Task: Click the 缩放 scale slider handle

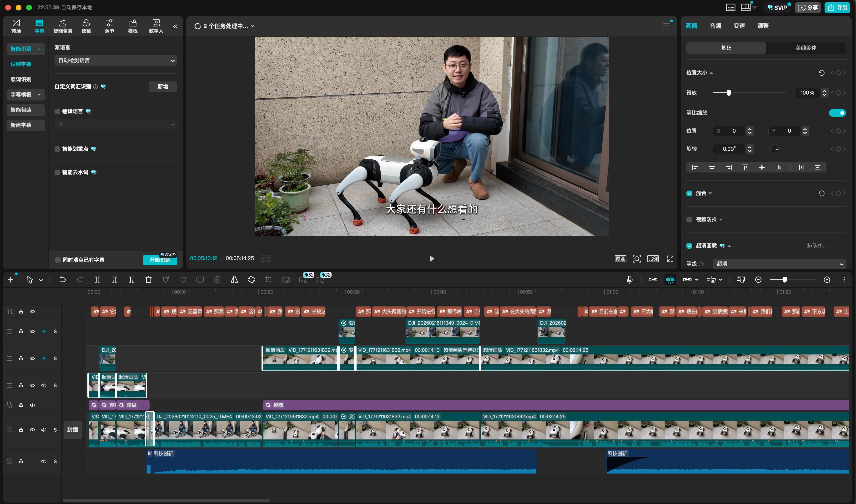Action: tap(729, 93)
